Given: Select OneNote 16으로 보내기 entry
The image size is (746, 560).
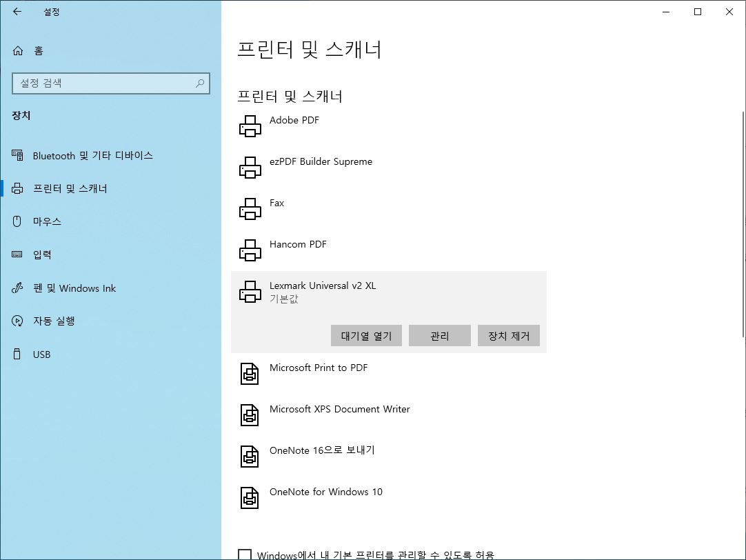Looking at the screenshot, I should (x=321, y=450).
